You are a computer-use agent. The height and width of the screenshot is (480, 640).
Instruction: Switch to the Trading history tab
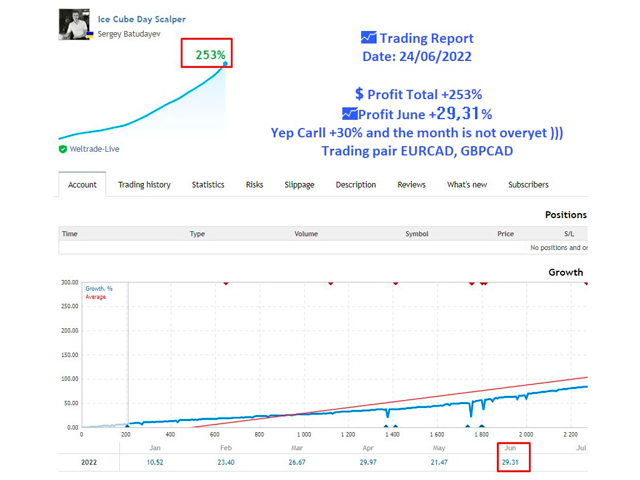tap(144, 185)
